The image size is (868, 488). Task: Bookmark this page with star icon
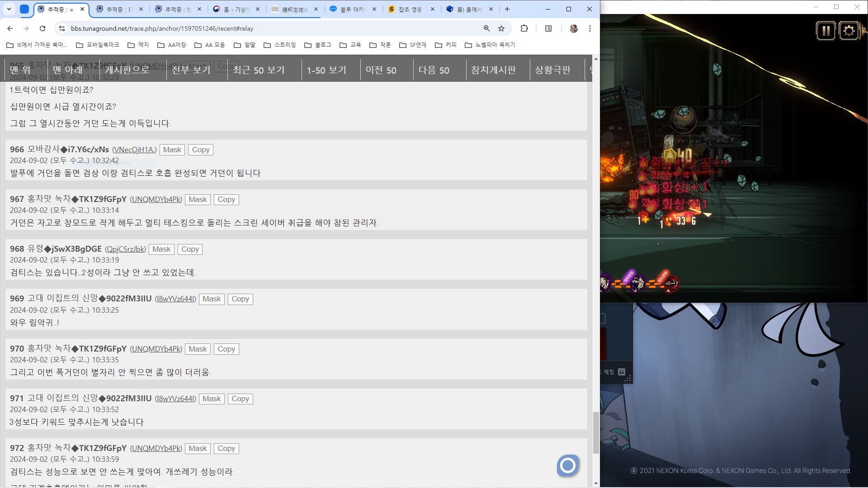point(501,28)
